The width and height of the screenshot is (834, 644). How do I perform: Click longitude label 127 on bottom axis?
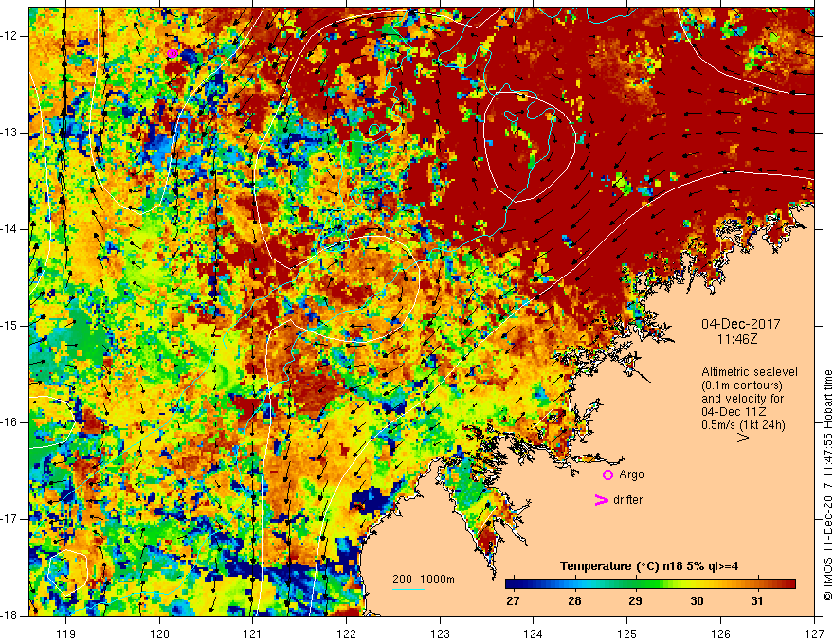point(814,634)
